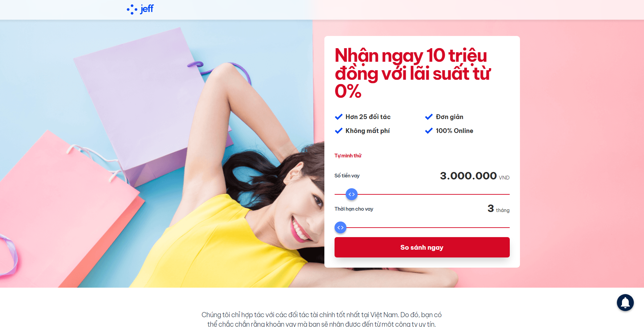
Task: Click the jeff logo in header
Action: (x=140, y=9)
